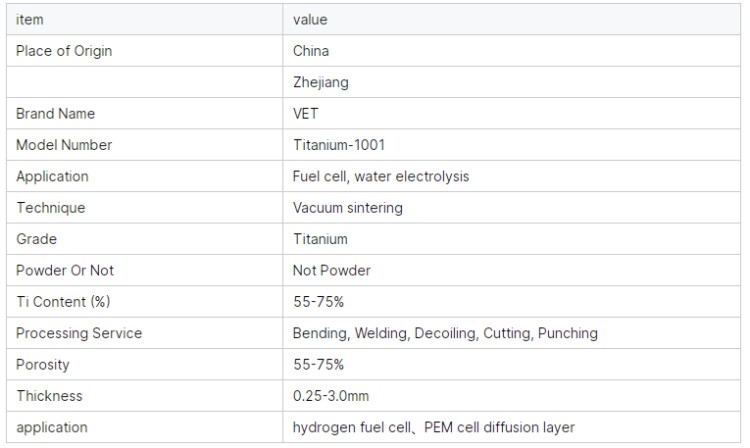750x448 pixels.
Task: Click the 'Grade' row label
Action: point(36,239)
